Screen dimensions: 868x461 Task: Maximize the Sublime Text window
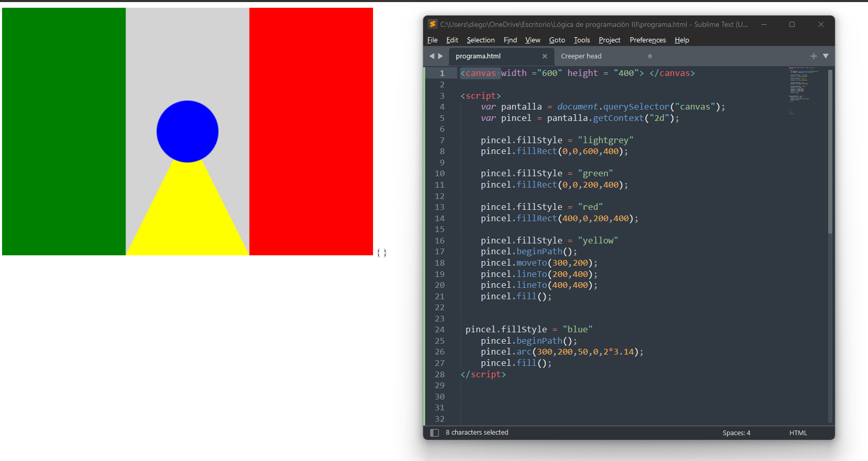coord(792,24)
